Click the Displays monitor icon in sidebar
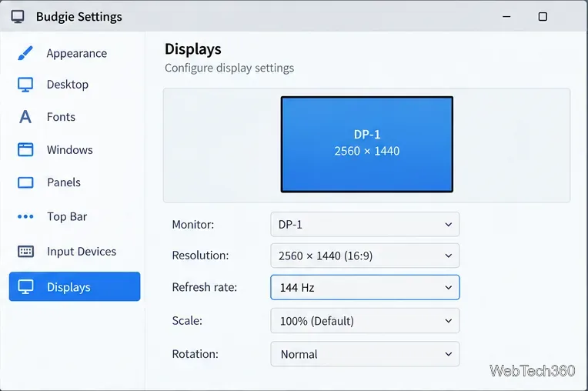Screen dimensions: 588x391 coord(25,287)
